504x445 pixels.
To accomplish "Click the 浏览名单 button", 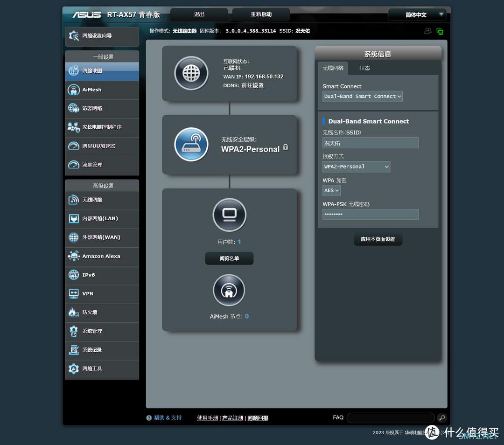I will pos(229,258).
